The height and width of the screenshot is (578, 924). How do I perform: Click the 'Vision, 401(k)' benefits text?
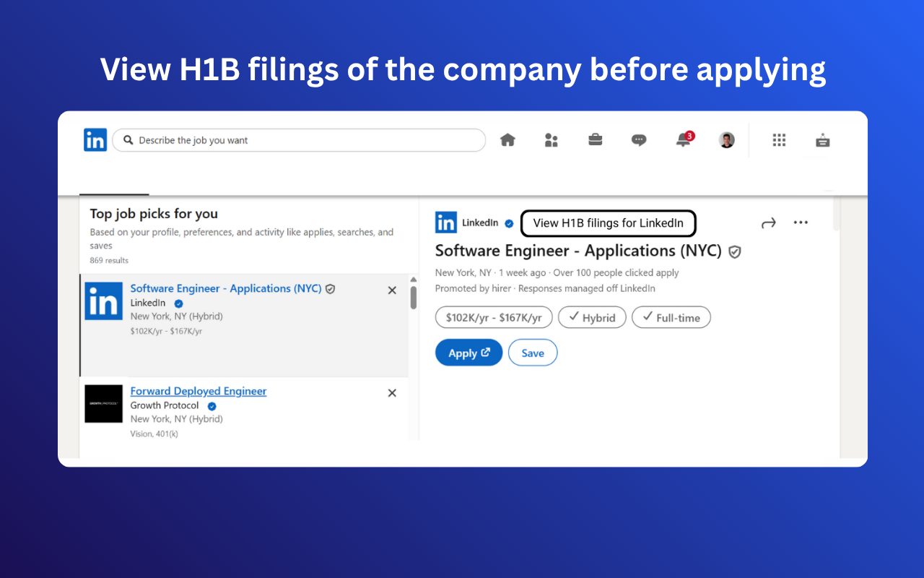click(154, 433)
